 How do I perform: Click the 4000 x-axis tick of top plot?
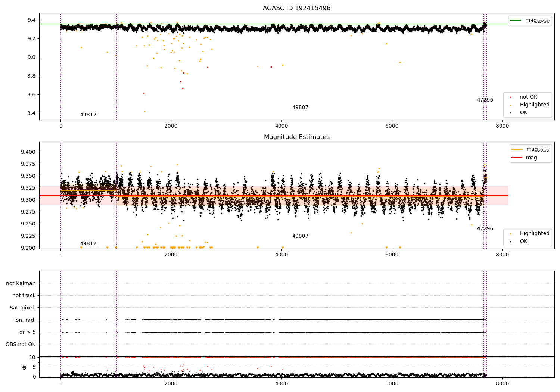tap(281, 126)
